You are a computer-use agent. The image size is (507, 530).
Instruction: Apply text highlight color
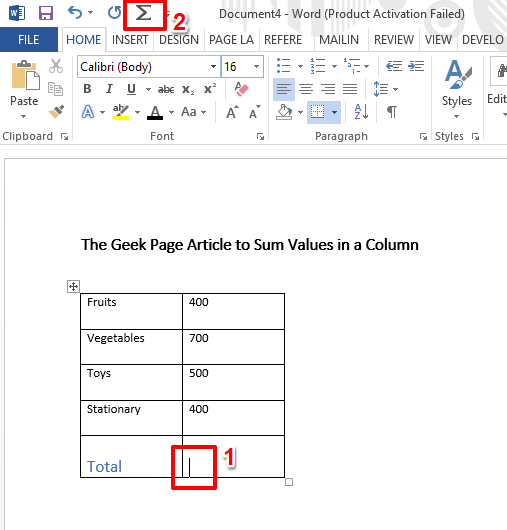(121, 112)
